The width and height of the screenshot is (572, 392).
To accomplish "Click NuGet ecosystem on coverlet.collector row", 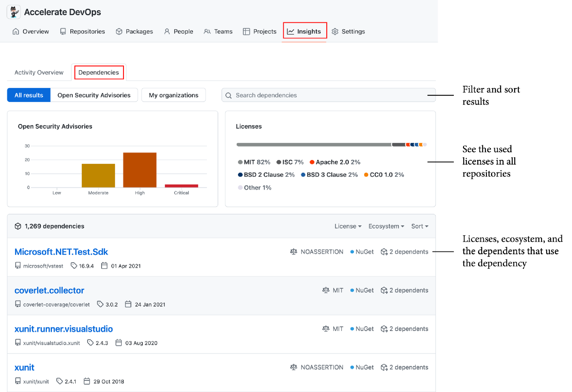I will point(362,290).
